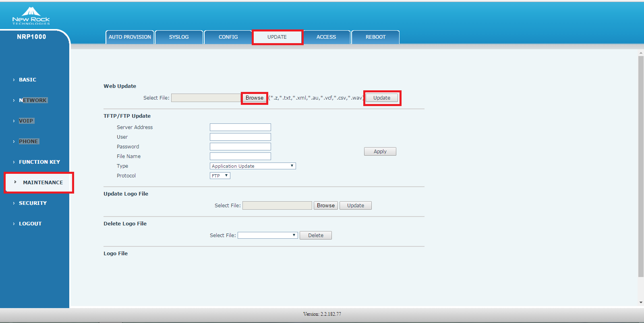Switch to the SYSLOG tab

[x=179, y=37]
